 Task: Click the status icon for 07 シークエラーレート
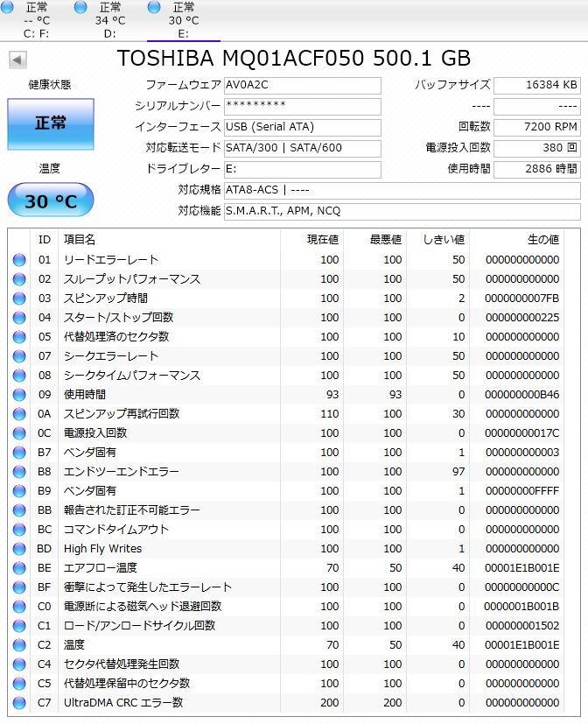pos(19,356)
